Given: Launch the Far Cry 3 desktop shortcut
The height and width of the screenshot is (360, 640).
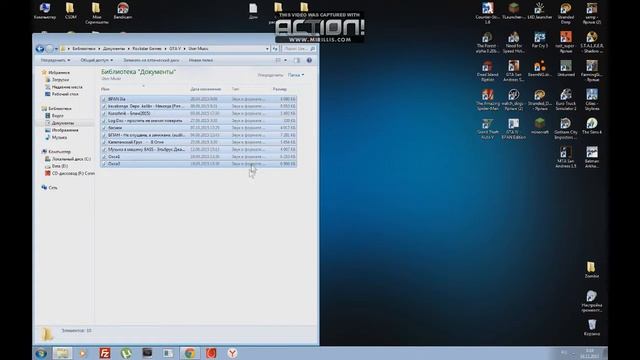Looking at the screenshot, I should click(x=540, y=40).
